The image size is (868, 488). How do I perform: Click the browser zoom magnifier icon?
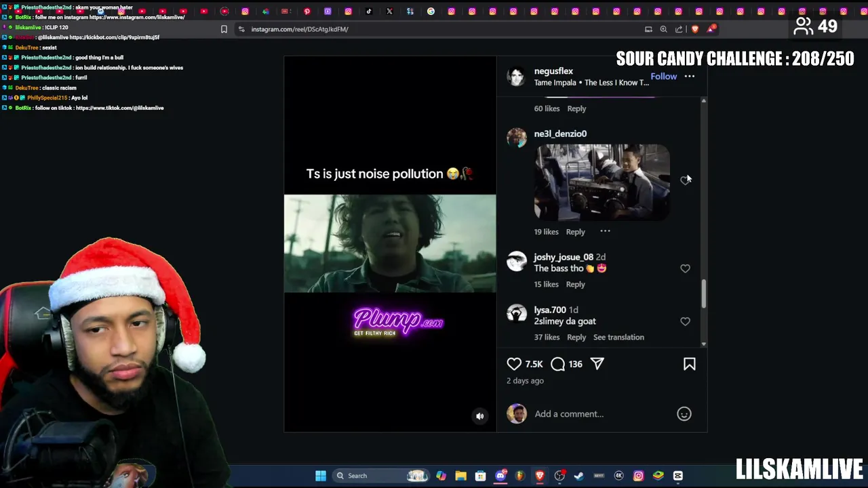coord(663,29)
